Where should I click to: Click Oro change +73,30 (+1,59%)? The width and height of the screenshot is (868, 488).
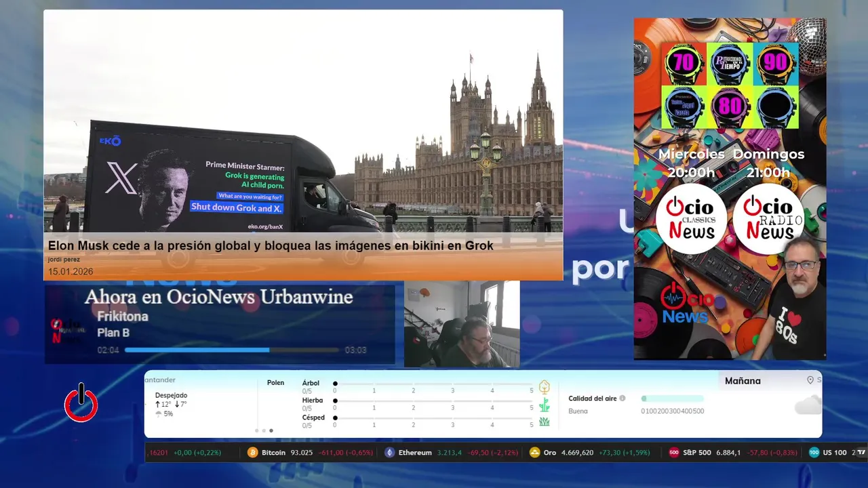coord(624,453)
